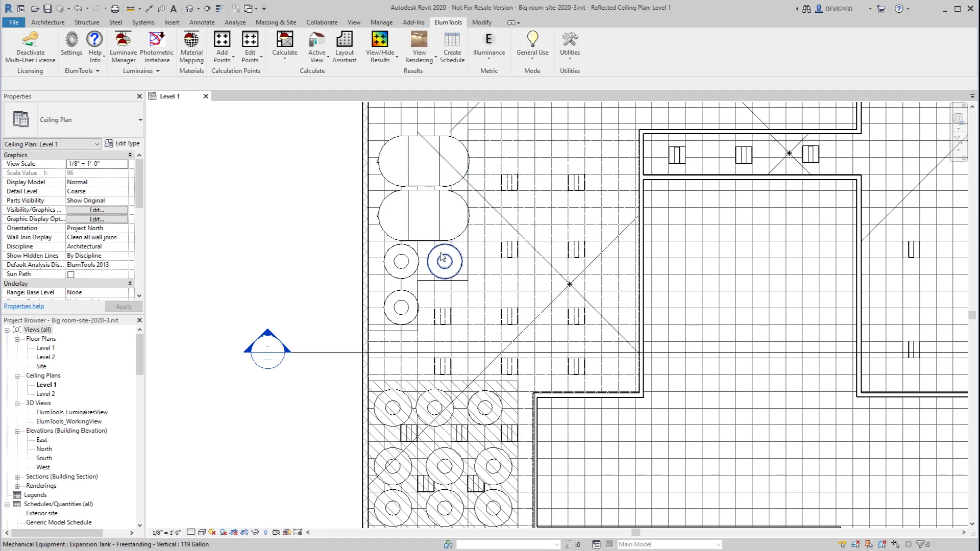980x551 pixels.
Task: Open ElumTools Help Info
Action: tap(95, 47)
